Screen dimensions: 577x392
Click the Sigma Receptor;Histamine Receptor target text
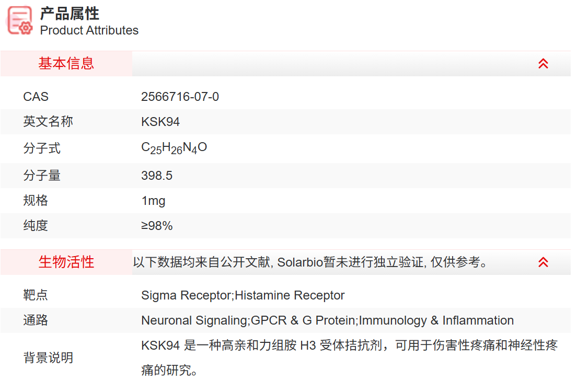coord(243,295)
